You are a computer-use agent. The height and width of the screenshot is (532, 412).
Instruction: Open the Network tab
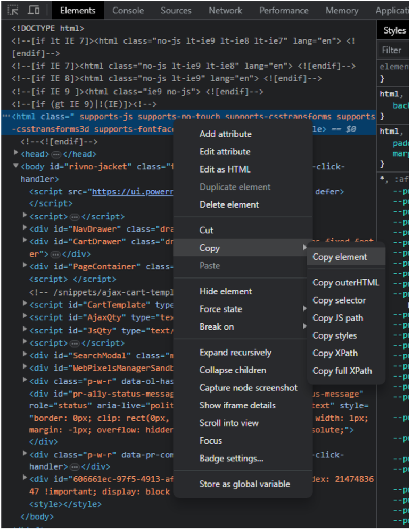point(226,11)
